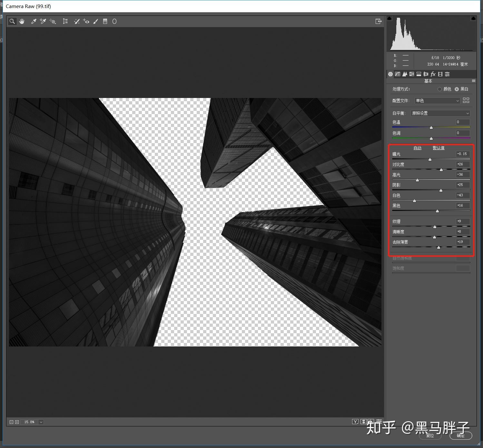Click the 纹理 slider handle
Viewport: 483px width, 448px height.
435,227
